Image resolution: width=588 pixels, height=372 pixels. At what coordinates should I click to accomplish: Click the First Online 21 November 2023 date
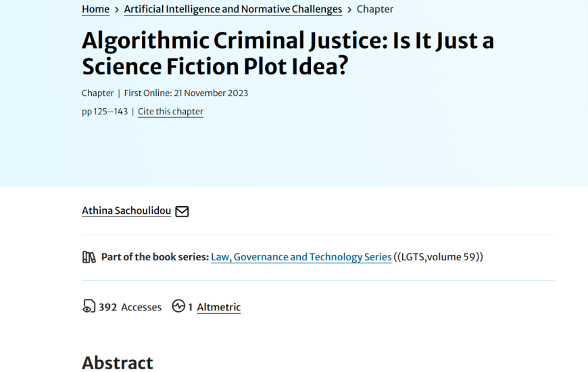(186, 93)
